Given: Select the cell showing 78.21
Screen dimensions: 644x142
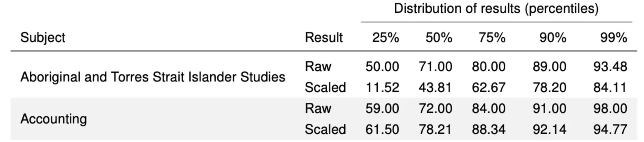Looking at the screenshot, I should tap(435, 129).
